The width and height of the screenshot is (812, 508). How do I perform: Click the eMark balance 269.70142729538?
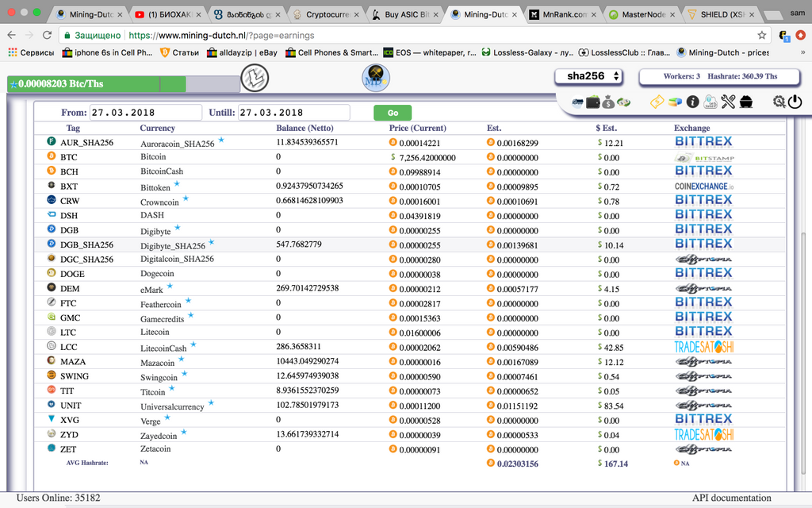307,287
